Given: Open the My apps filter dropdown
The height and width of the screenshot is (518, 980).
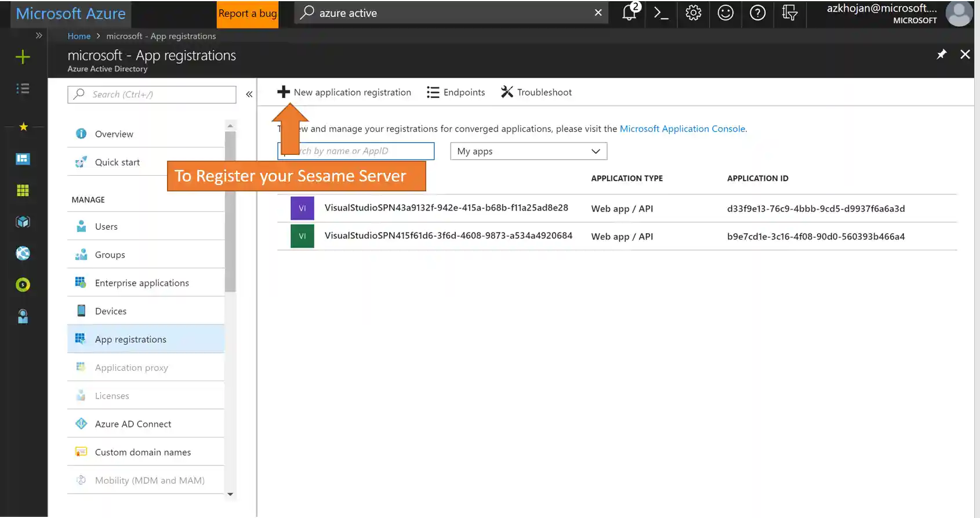Looking at the screenshot, I should point(528,151).
